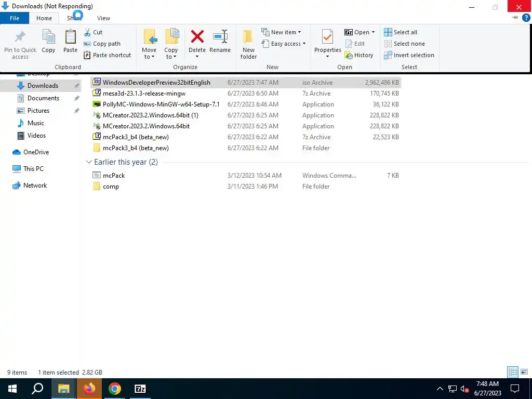
Task: Click the pin ribbon icon
Action: pos(515,18)
